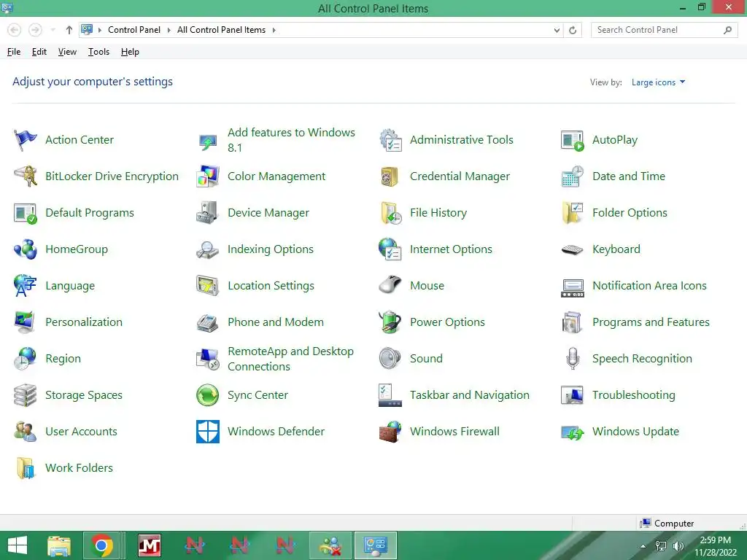Image resolution: width=747 pixels, height=560 pixels.
Task: Click the Search Control Panel field
Action: pyautogui.click(x=664, y=30)
